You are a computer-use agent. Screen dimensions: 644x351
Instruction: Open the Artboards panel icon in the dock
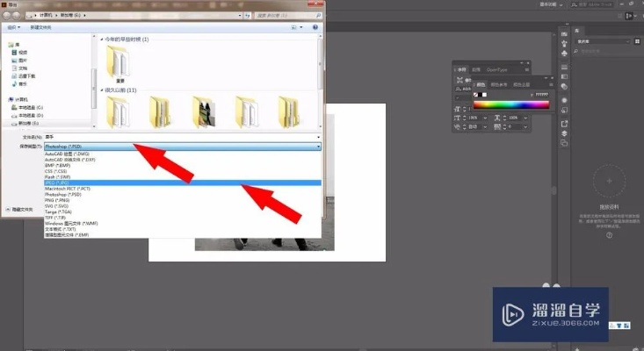pos(564,143)
